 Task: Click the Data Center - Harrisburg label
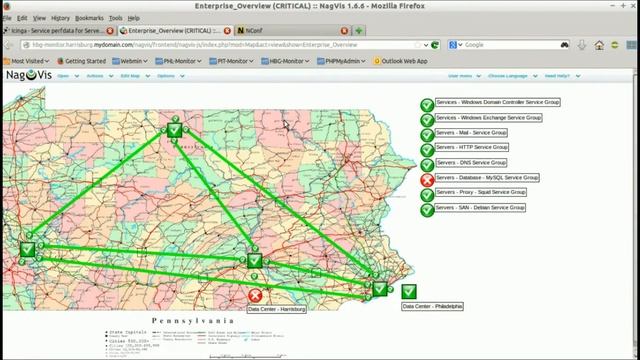[277, 309]
